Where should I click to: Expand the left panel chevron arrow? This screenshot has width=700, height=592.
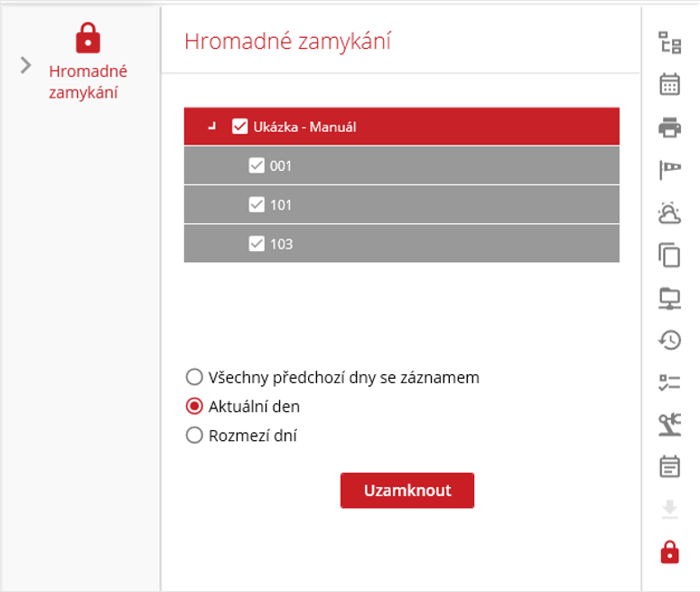point(25,65)
